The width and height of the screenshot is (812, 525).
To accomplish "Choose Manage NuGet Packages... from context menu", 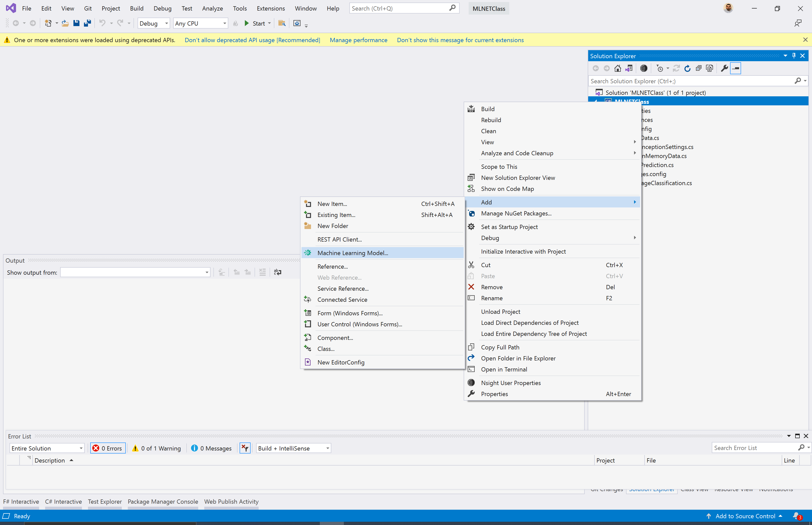I will click(x=516, y=213).
